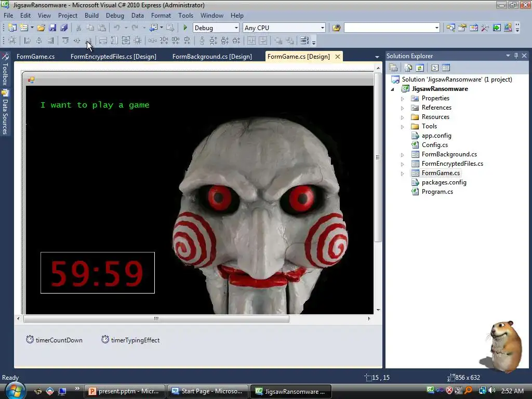Click the Center Horizontally layout icon

click(x=251, y=41)
